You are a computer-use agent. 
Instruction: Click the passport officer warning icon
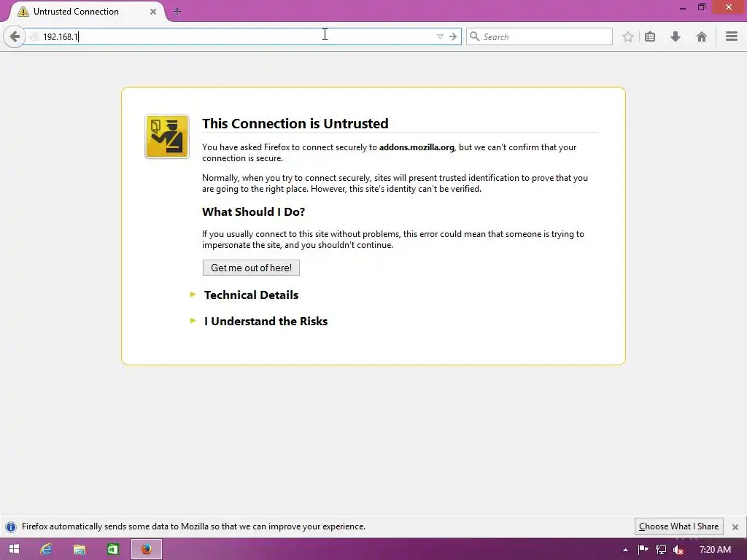[x=167, y=136]
